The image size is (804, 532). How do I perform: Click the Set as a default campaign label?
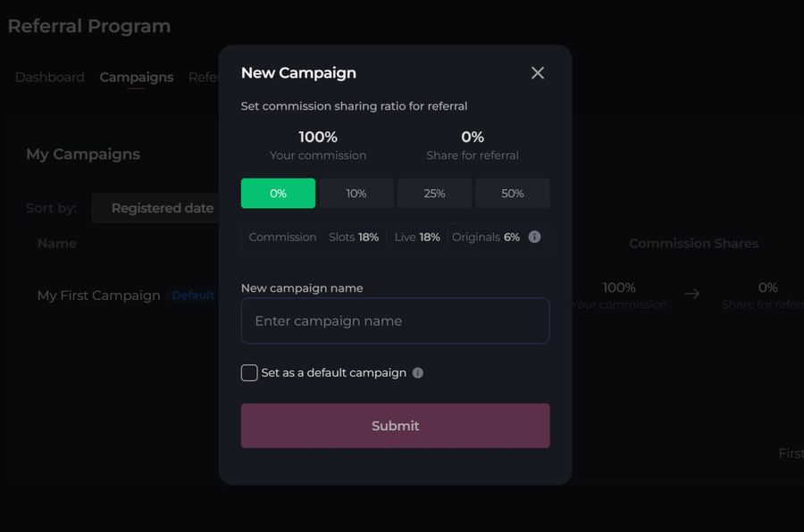(x=334, y=372)
